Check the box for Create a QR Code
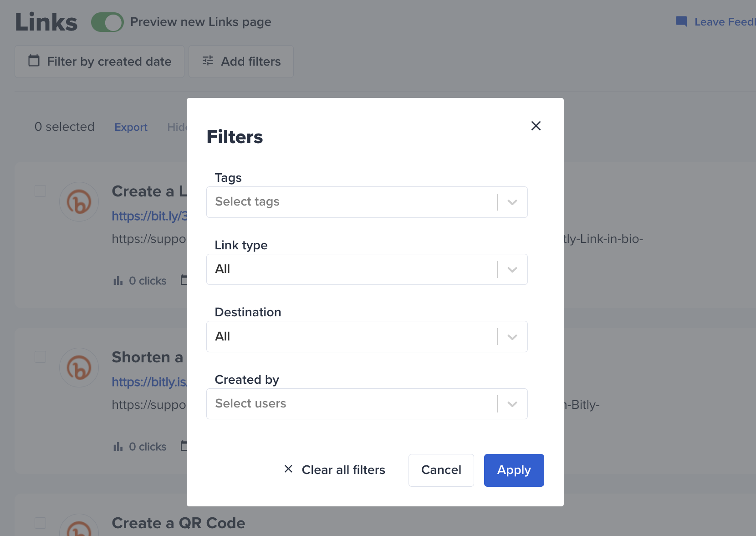This screenshot has height=536, width=756. click(x=41, y=523)
